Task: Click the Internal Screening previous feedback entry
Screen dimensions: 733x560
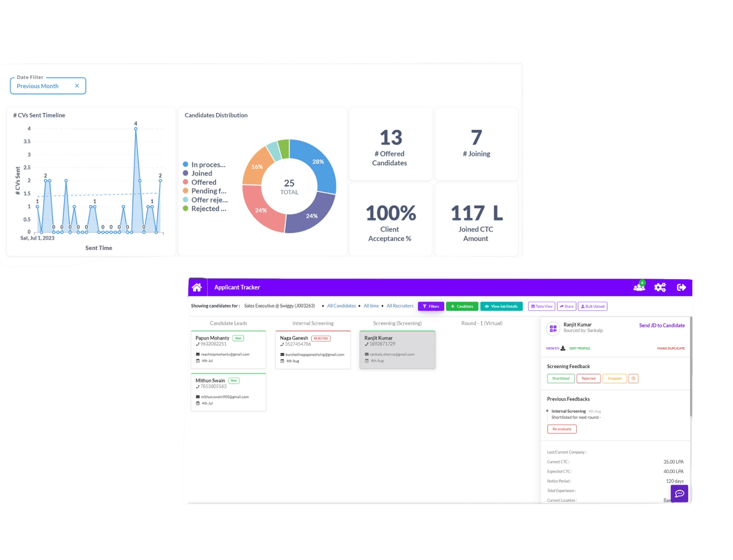Action: 574,414
